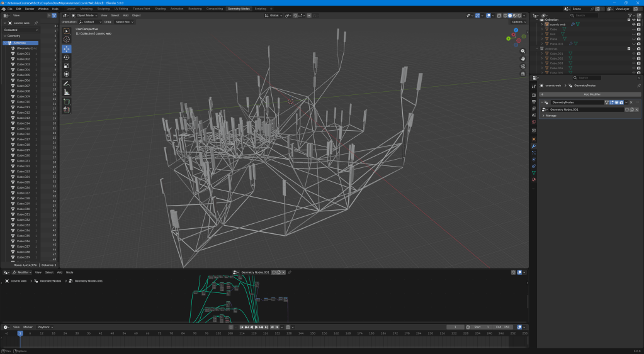
Task: Toggle GeometryNodes modifier edit mode display
Action: [611, 102]
